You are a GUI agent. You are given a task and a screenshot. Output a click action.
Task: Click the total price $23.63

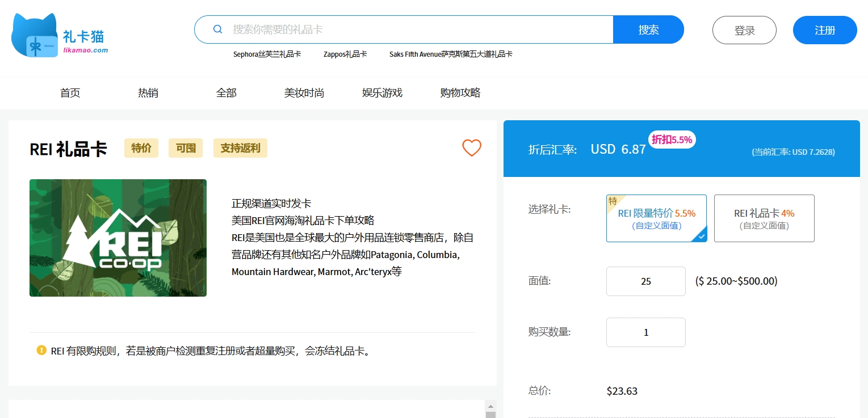click(622, 391)
